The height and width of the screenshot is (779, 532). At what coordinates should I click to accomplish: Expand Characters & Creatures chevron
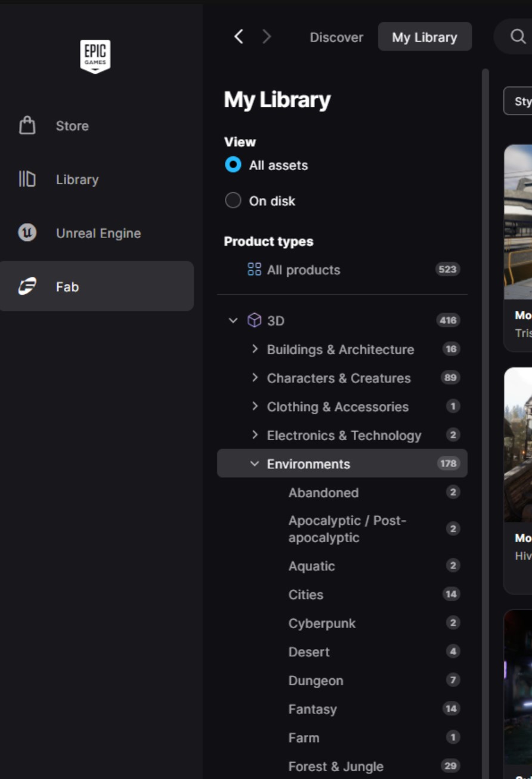click(255, 378)
